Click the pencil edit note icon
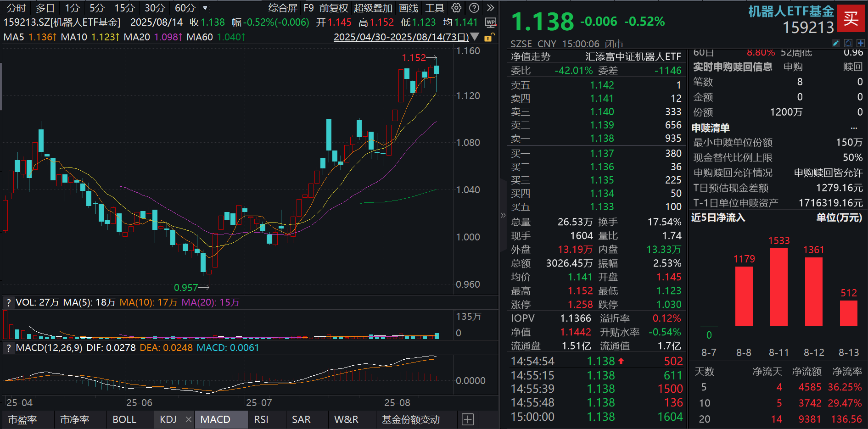The height and width of the screenshot is (429, 868). point(836,43)
